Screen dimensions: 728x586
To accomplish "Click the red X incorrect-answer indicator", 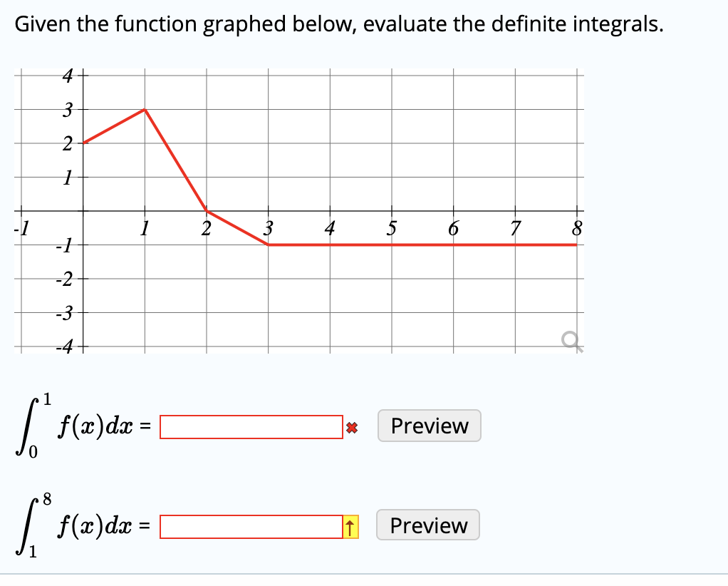I will click(x=351, y=426).
